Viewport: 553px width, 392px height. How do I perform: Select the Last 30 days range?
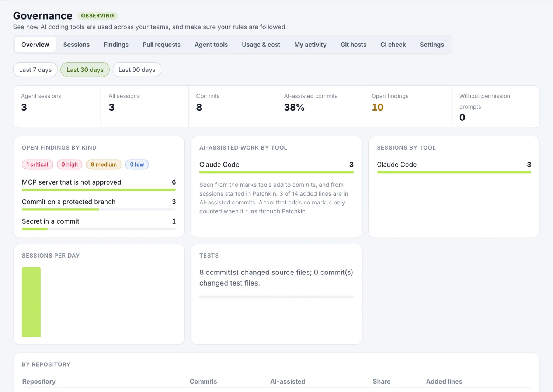click(x=85, y=70)
